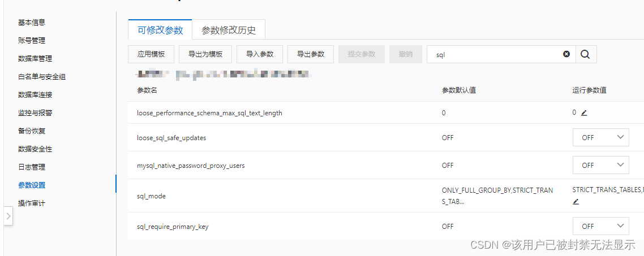Click the disabled 撤销 button

pos(405,54)
